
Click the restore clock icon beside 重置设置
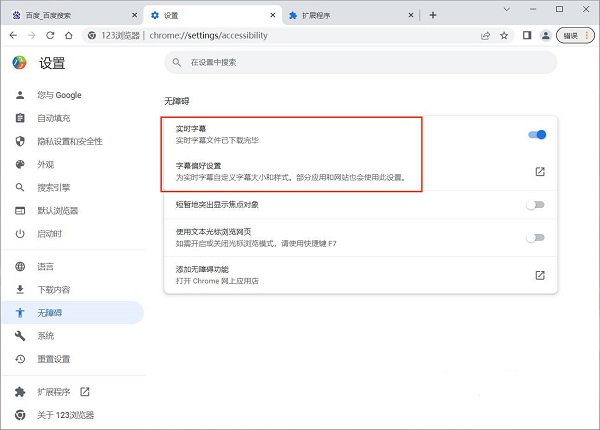click(x=20, y=359)
